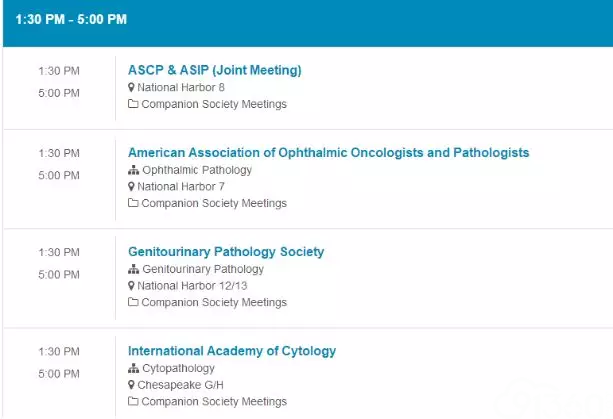Viewport: 613px width, 419px height.
Task: Click the folder icon under International Academy of Cytology
Action: coord(133,401)
